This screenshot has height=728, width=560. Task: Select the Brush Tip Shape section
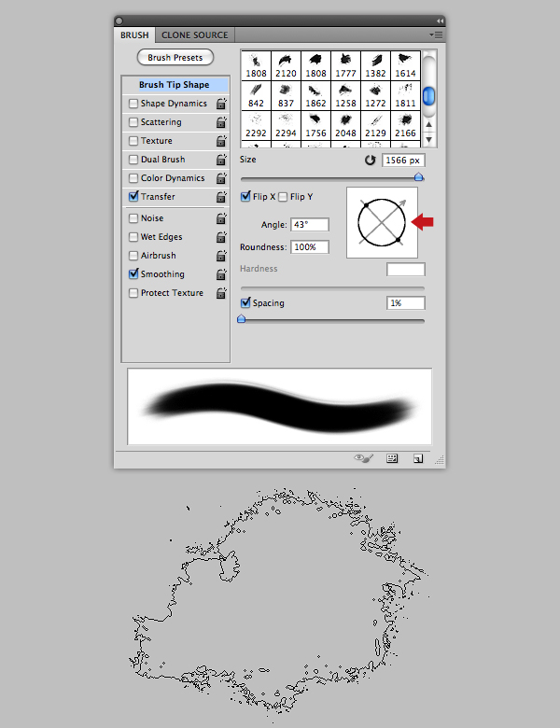175,85
